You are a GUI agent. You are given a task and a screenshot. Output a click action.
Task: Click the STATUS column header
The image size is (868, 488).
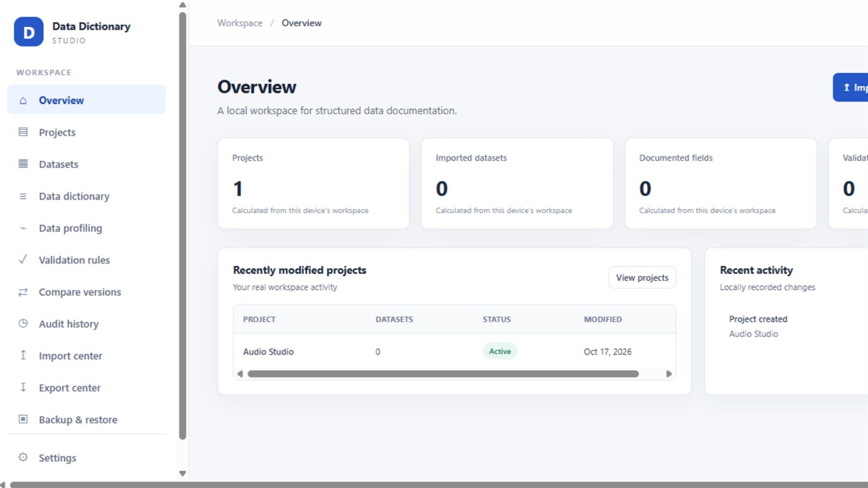coord(497,319)
